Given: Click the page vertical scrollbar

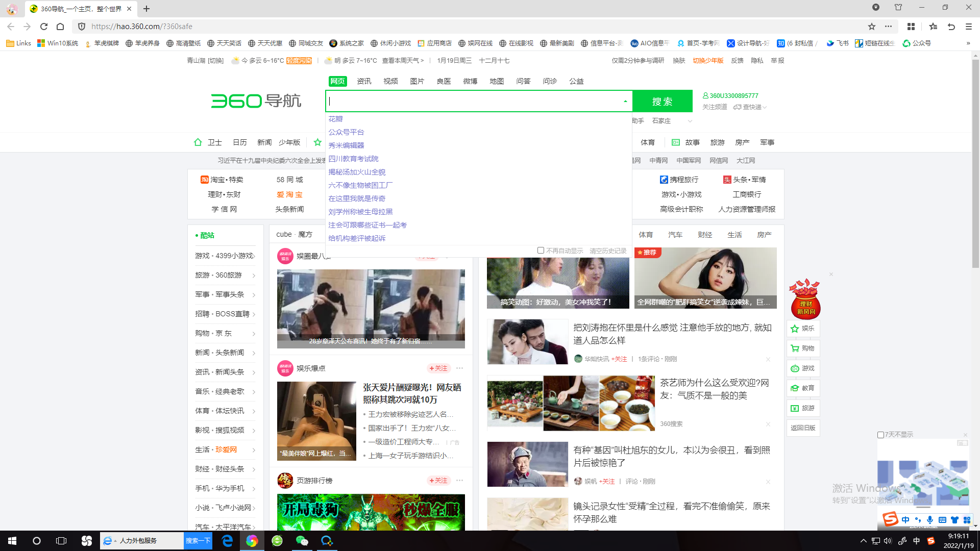Looking at the screenshot, I should (x=975, y=163).
